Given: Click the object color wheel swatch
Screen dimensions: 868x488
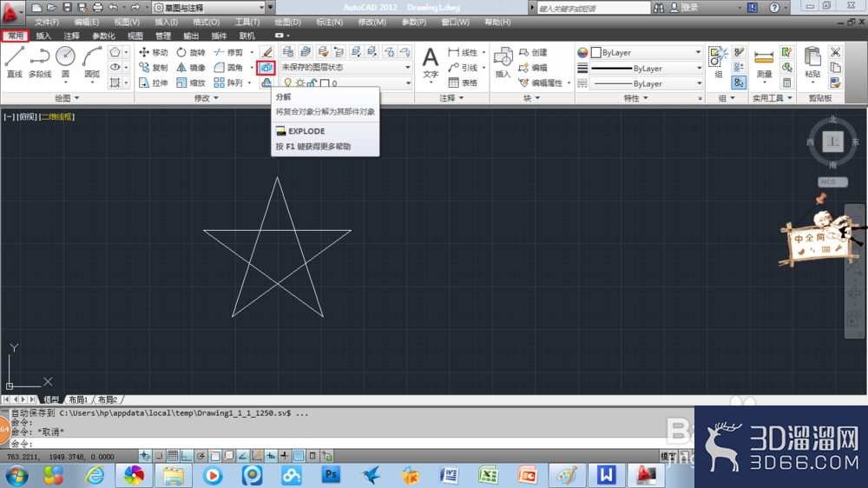Looking at the screenshot, I should click(582, 53).
